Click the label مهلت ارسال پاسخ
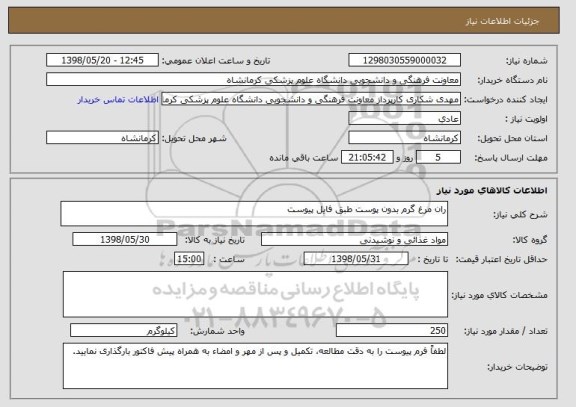 coord(511,158)
